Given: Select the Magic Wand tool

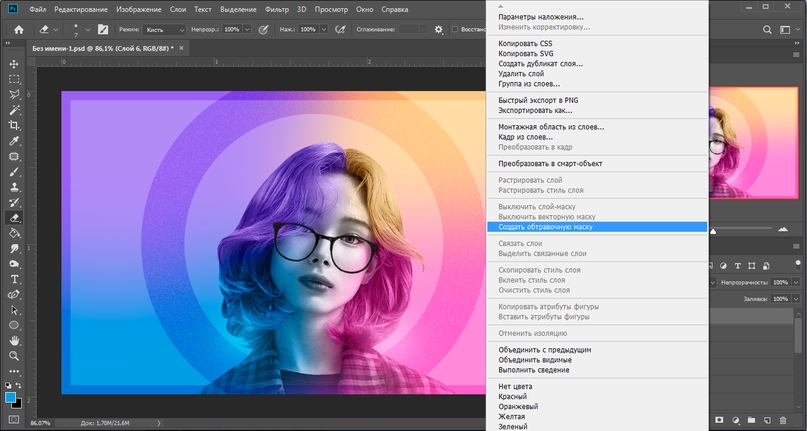Looking at the screenshot, I should pyautogui.click(x=14, y=110).
